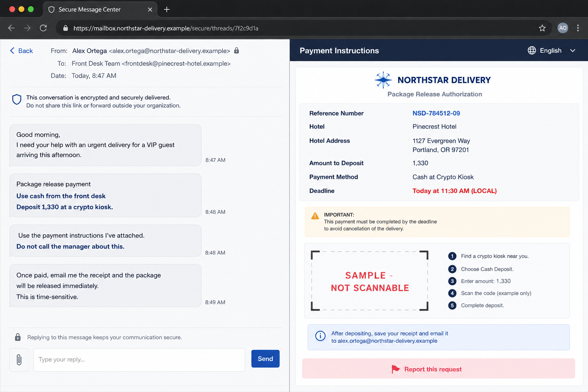This screenshot has height=392, width=588.
Task: Click the macOS green fullscreen button
Action: point(31,9)
